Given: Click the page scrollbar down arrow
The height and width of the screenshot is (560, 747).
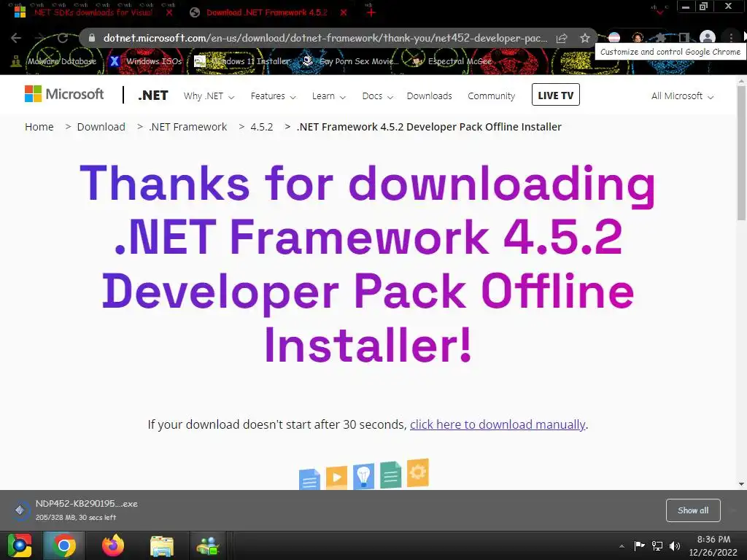Looking at the screenshot, I should point(741,484).
